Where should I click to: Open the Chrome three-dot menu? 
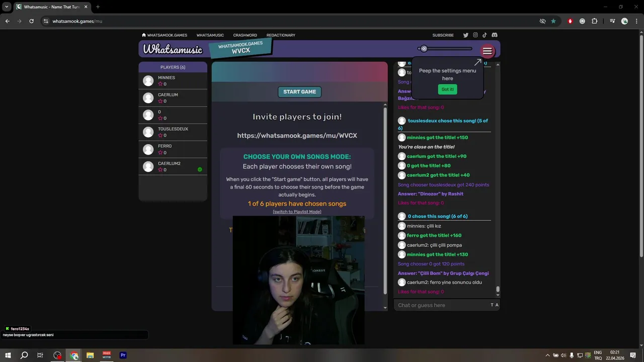coord(636,21)
